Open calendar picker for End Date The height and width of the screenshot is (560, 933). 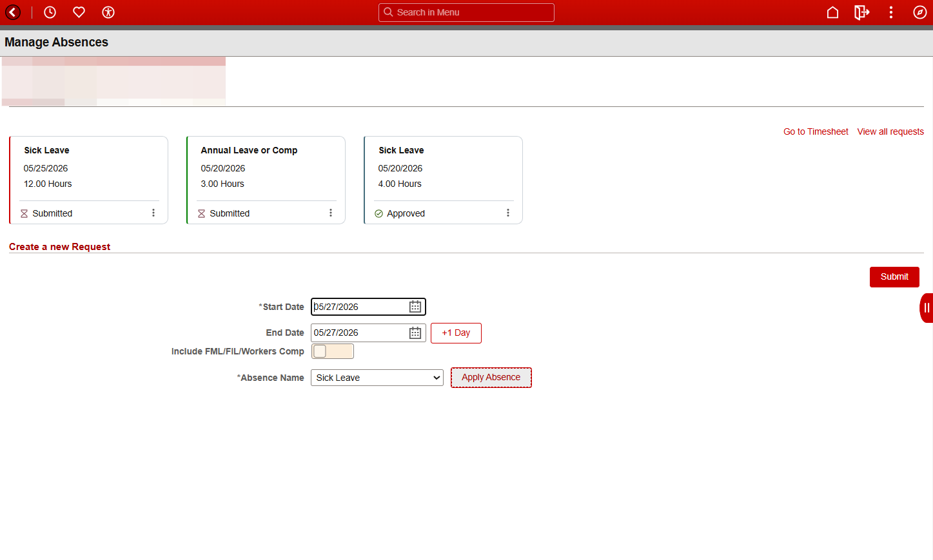[415, 333]
